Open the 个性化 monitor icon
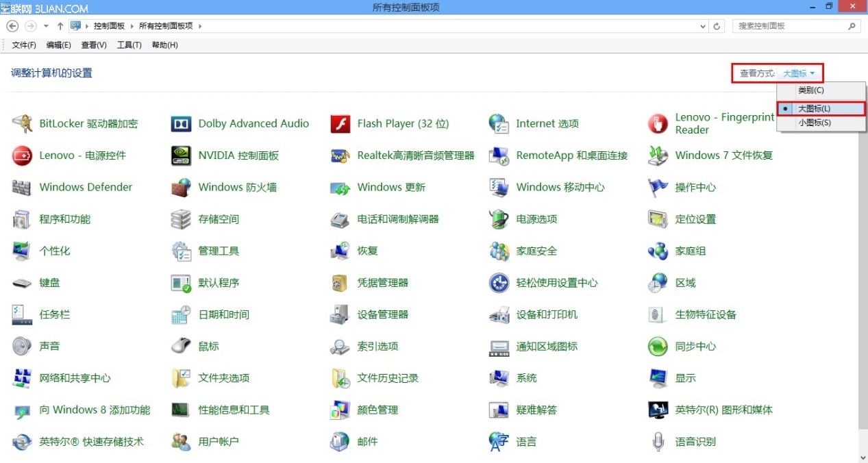The width and height of the screenshot is (868, 463). click(22, 251)
